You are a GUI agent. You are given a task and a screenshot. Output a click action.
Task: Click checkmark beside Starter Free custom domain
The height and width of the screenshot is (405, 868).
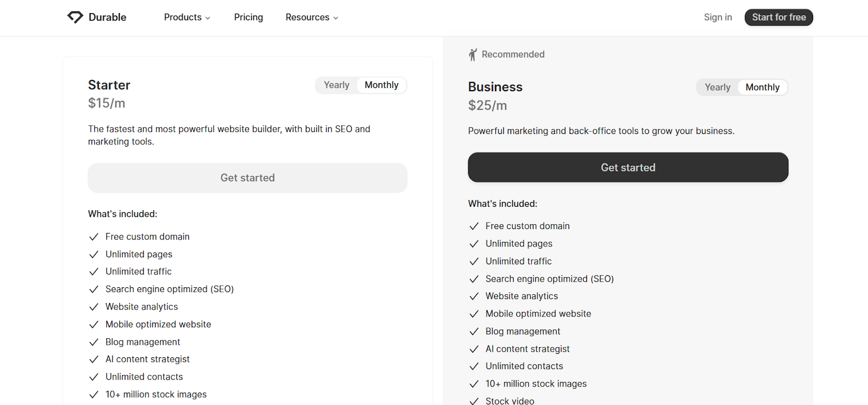(x=94, y=237)
